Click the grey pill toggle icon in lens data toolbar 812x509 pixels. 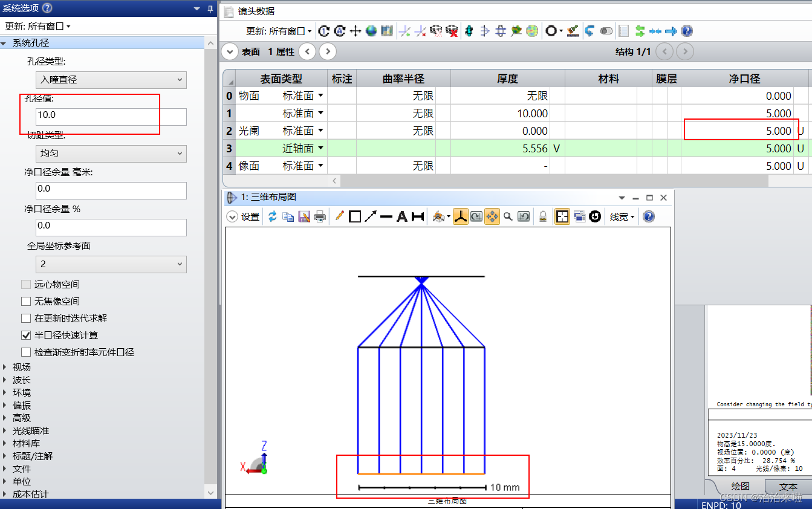click(x=606, y=31)
